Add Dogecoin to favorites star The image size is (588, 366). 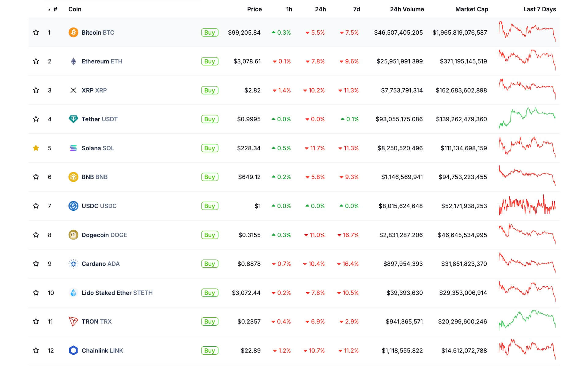(36, 235)
